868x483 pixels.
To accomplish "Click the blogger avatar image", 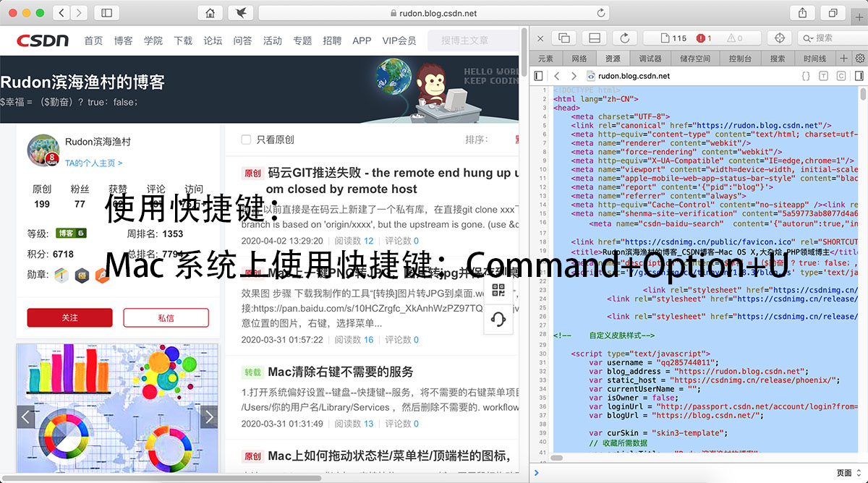I will tap(43, 150).
